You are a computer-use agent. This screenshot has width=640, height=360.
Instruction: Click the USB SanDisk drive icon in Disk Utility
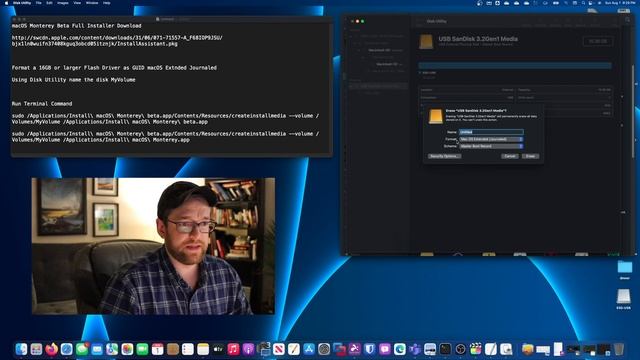coord(426,42)
